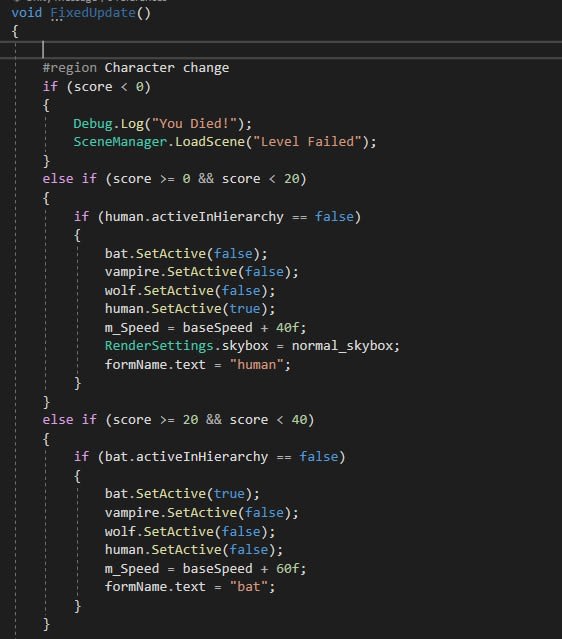Click the formName.text = "bat" line
Image resolution: width=562 pixels, height=639 pixels.
190,587
